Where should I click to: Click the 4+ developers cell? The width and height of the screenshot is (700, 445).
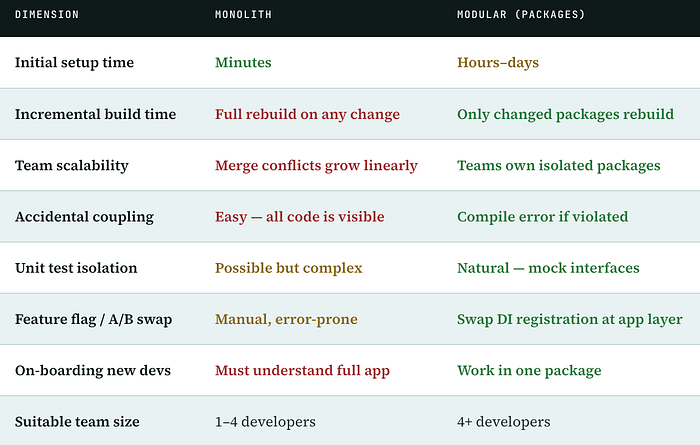(x=504, y=422)
